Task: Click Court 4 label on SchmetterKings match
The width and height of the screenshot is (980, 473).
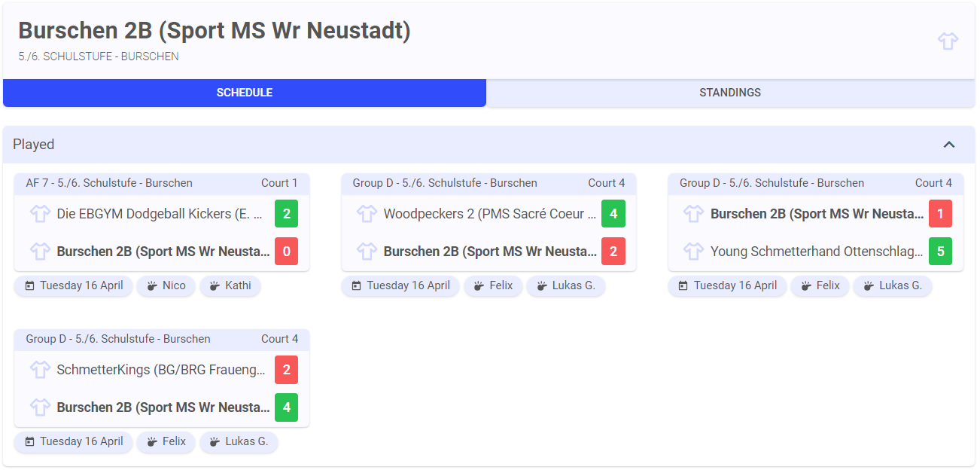Action: 279,339
